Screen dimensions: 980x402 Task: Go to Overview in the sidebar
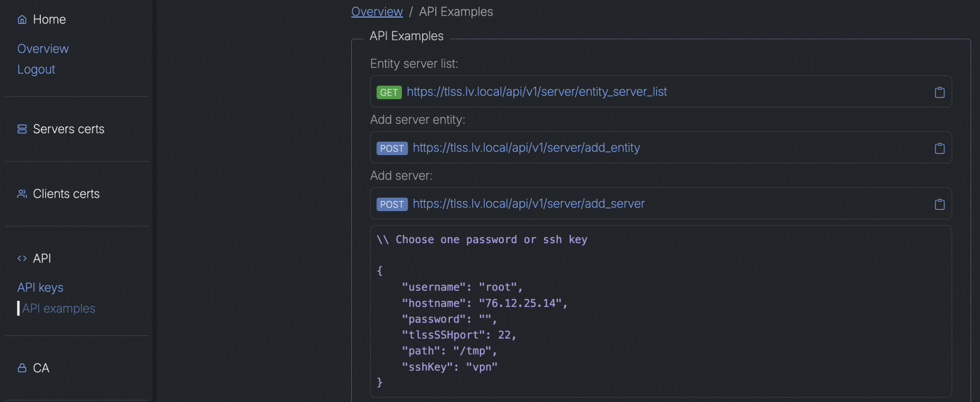pos(43,48)
